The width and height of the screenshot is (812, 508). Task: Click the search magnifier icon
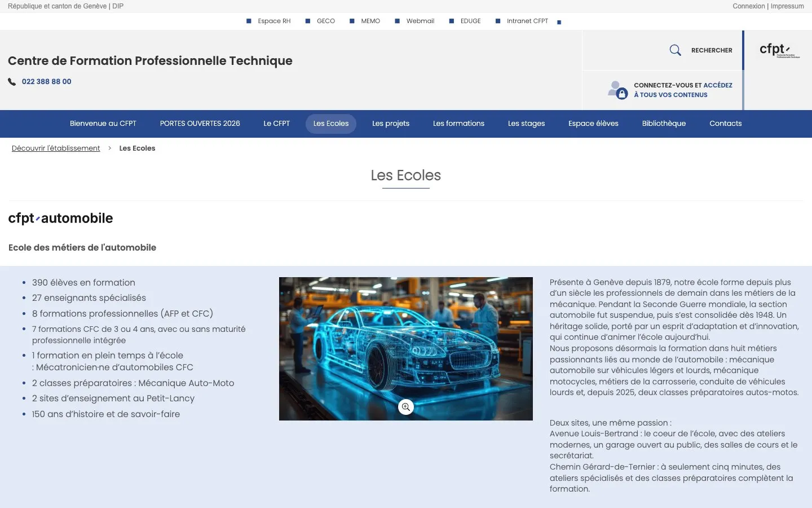675,50
